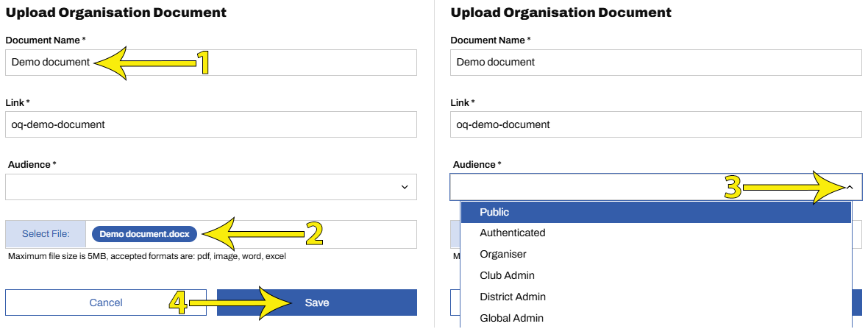Click the Select File button
The height and width of the screenshot is (329, 868).
tap(46, 234)
